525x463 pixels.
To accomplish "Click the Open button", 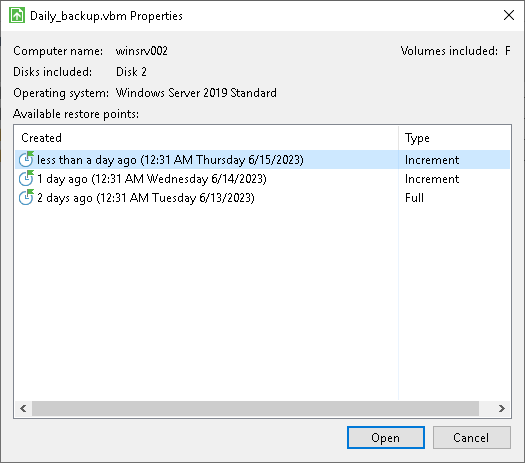I will coord(386,438).
